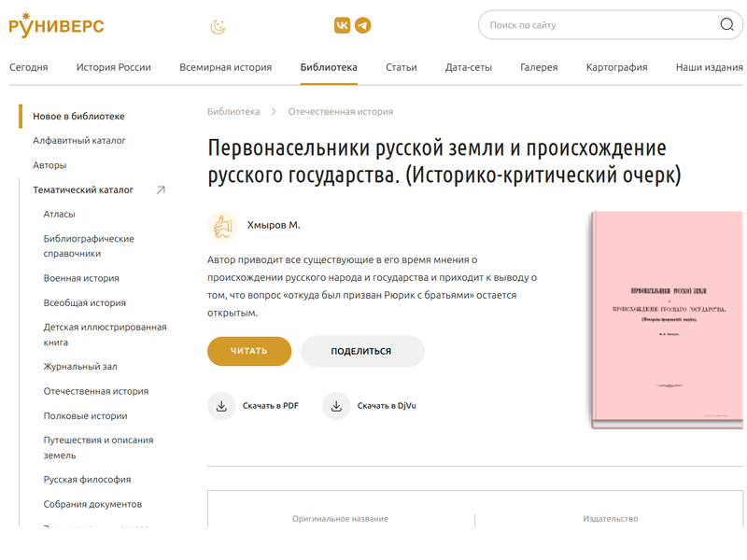The height and width of the screenshot is (560, 747).
Task: Click the PDF download icon
Action: click(x=221, y=406)
